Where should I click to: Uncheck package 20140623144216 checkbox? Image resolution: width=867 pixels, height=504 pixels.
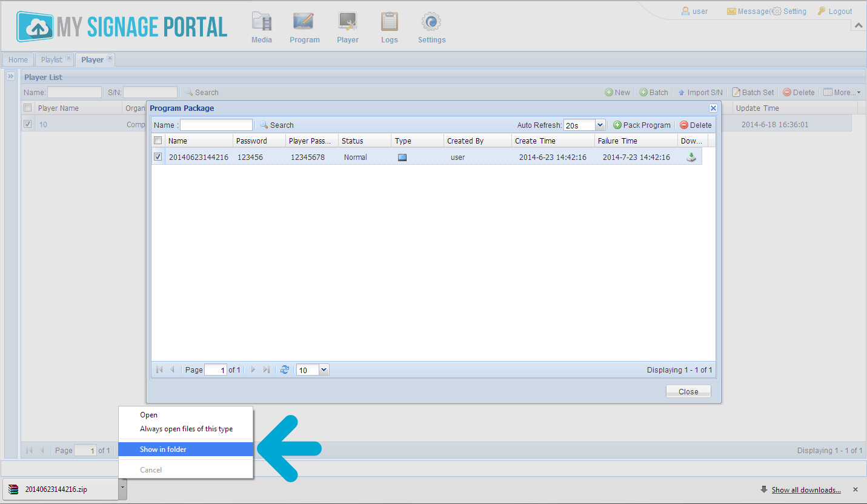[158, 157]
